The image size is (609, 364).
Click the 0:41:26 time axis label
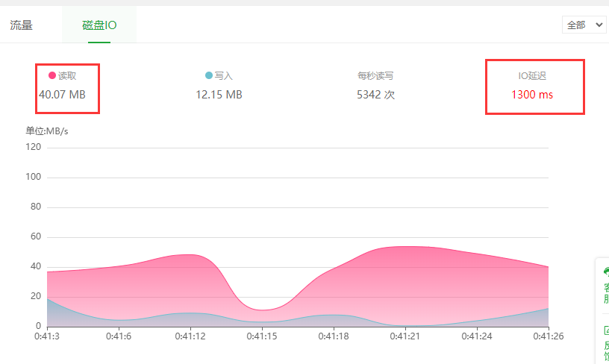549,336
